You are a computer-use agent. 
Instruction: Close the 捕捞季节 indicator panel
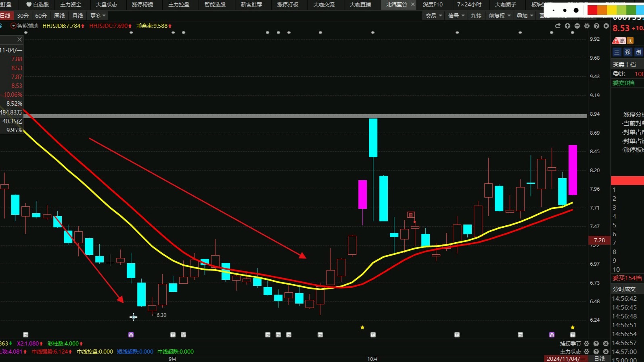click(x=606, y=343)
